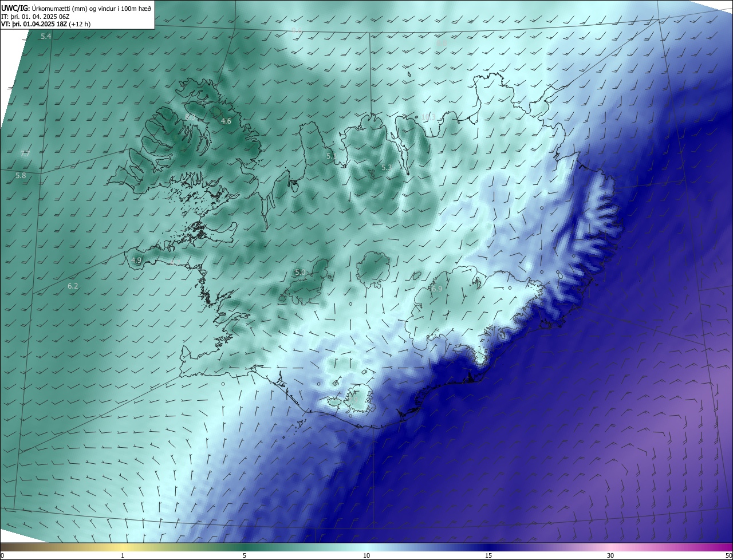Image resolution: width=733 pixels, height=560 pixels.
Task: Pick the pale yellow band of the colour scale
Action: click(123, 547)
